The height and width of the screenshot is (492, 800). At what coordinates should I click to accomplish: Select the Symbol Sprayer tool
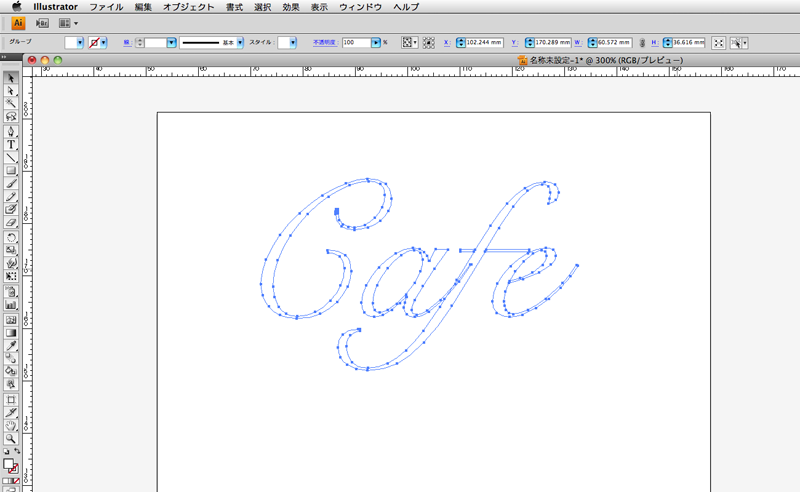(x=11, y=292)
